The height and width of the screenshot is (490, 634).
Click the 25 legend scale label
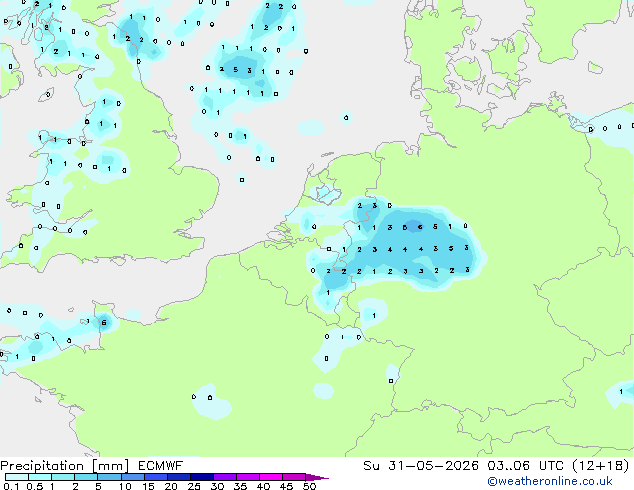pos(194,486)
